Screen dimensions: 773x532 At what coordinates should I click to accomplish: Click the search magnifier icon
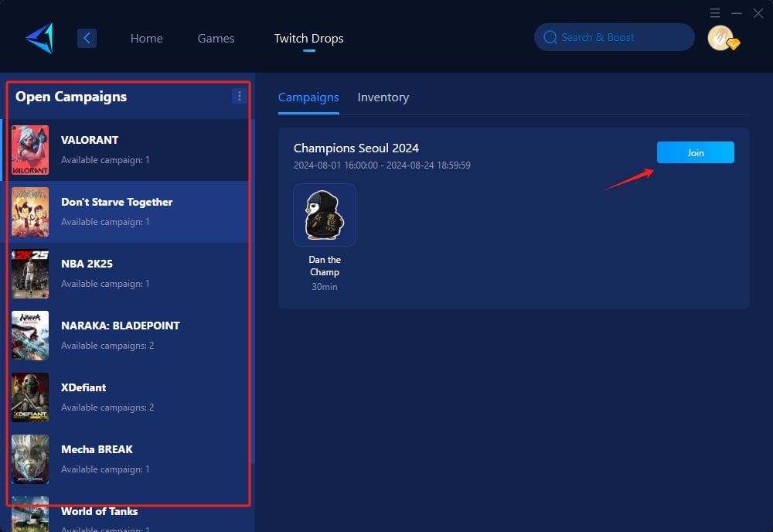pyautogui.click(x=550, y=37)
